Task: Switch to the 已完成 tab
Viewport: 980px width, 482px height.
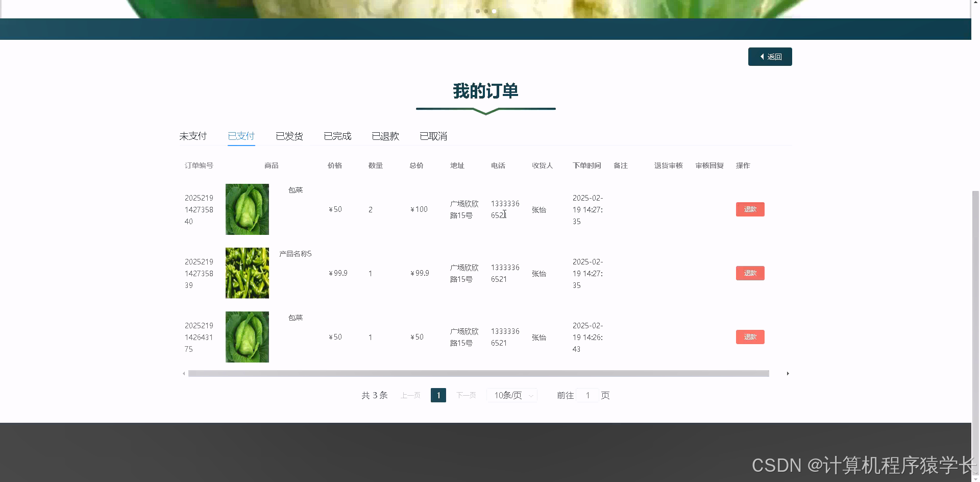Action: pos(337,136)
